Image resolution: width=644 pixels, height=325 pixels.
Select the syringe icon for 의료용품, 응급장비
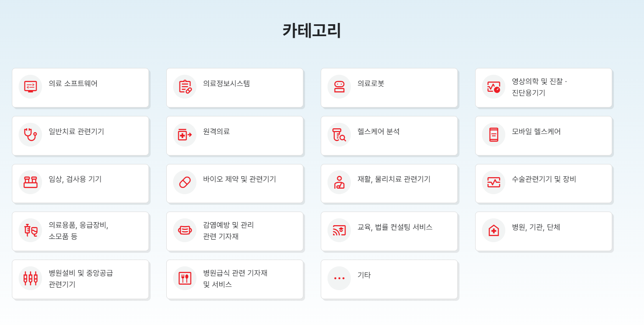[x=31, y=230]
